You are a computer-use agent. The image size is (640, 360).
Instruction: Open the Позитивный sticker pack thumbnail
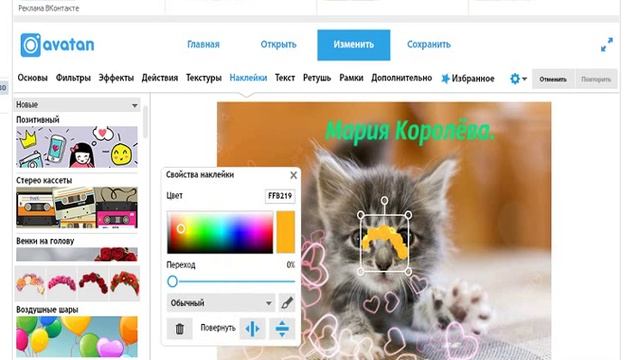point(77,147)
